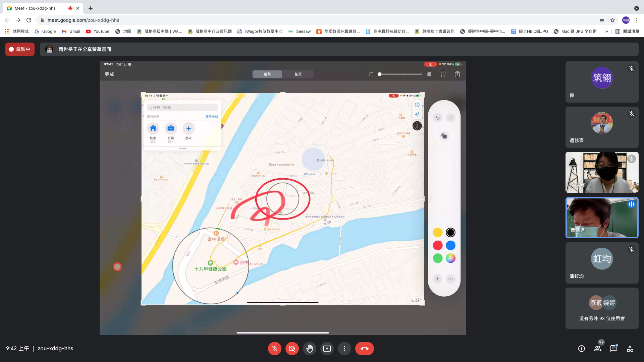Open the YouTube bookmark
The image size is (644, 362).
(x=98, y=32)
